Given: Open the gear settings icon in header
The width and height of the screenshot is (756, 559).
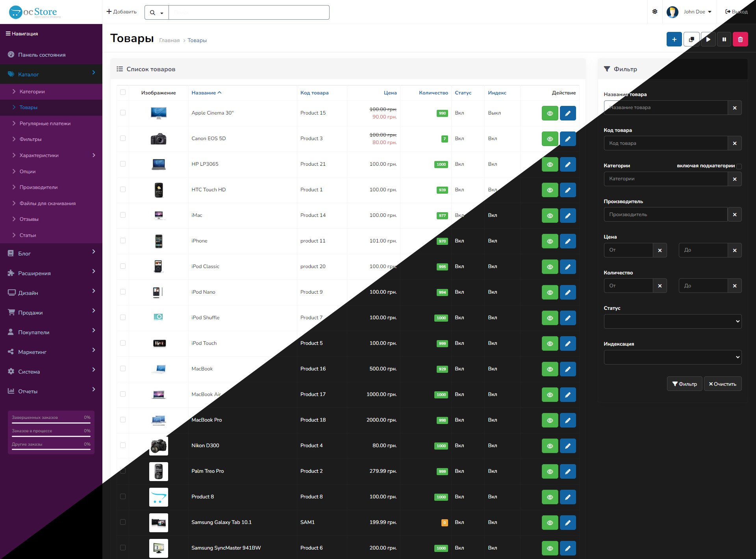Looking at the screenshot, I should tap(655, 12).
